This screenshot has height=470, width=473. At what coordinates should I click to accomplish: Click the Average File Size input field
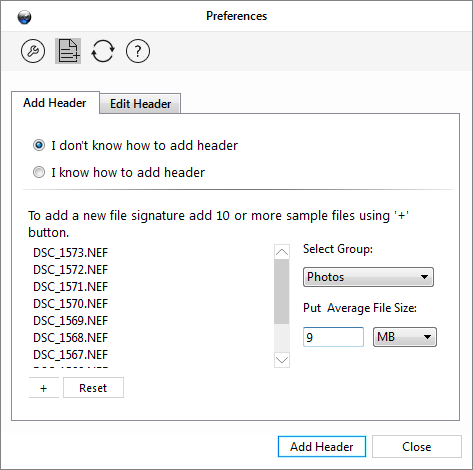click(x=333, y=337)
